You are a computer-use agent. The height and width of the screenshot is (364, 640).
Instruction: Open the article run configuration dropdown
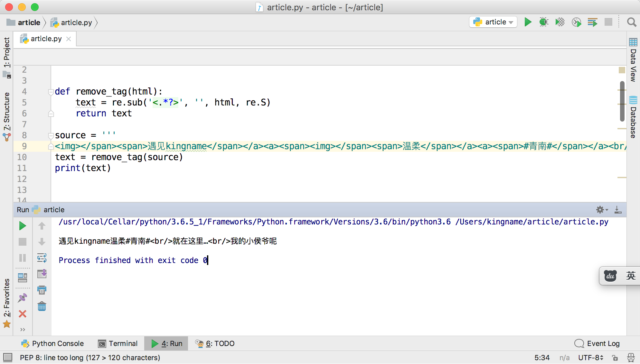[x=493, y=22]
